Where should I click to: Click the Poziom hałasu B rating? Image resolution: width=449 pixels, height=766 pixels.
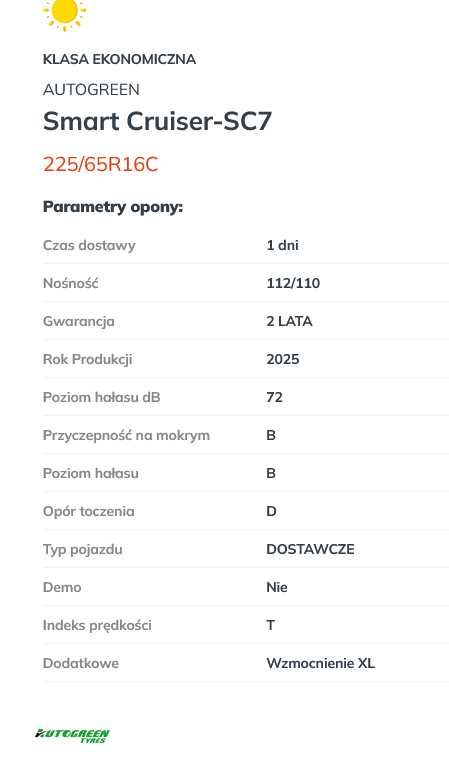click(x=271, y=473)
